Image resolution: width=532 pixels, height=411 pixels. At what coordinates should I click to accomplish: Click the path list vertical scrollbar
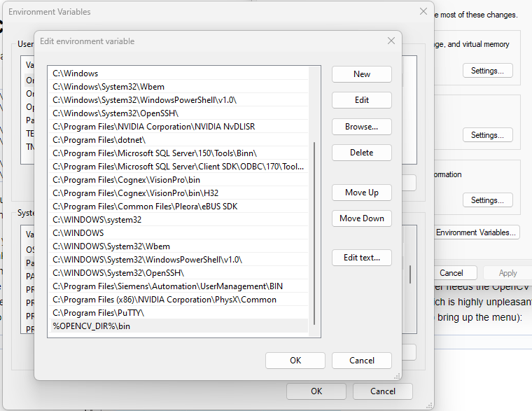[x=315, y=231]
